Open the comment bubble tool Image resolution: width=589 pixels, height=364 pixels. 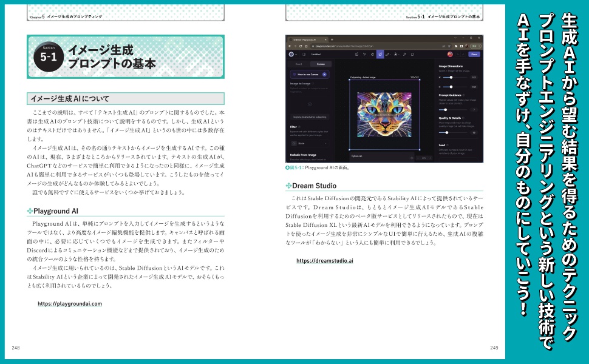(x=412, y=54)
